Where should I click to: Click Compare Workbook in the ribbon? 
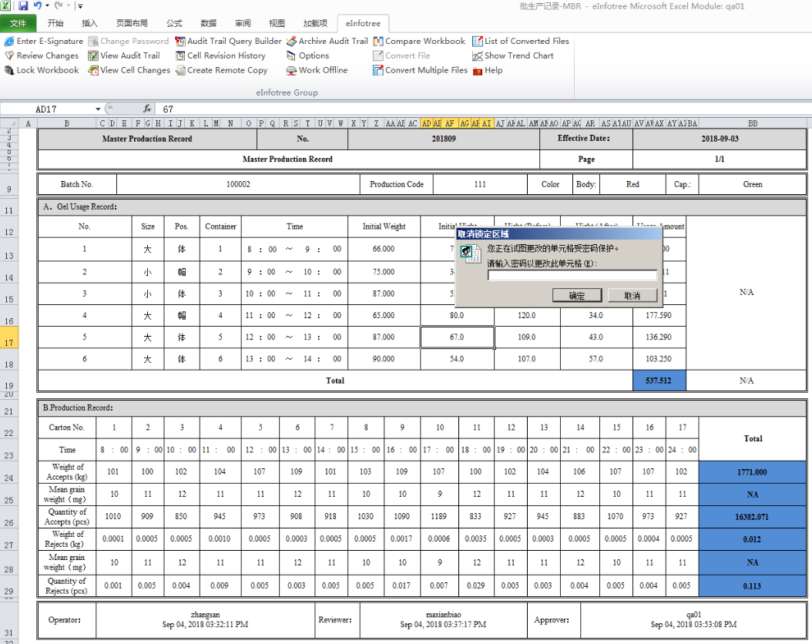point(418,42)
